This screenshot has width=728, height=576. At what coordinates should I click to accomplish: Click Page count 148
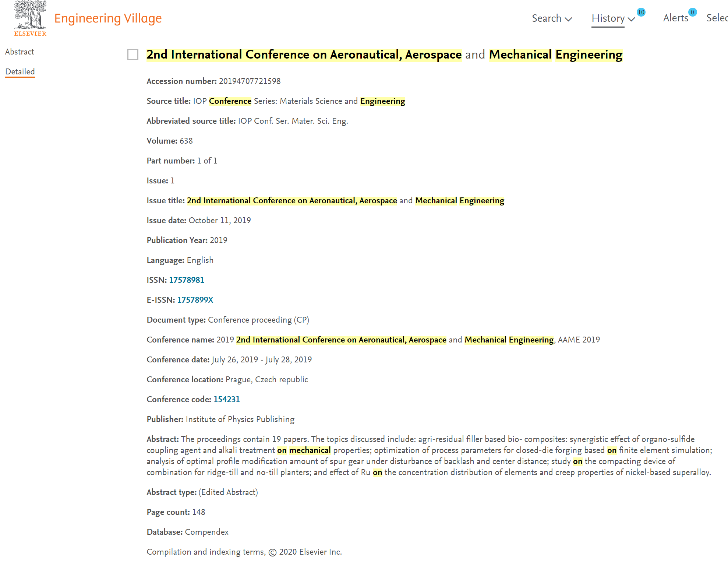(199, 512)
